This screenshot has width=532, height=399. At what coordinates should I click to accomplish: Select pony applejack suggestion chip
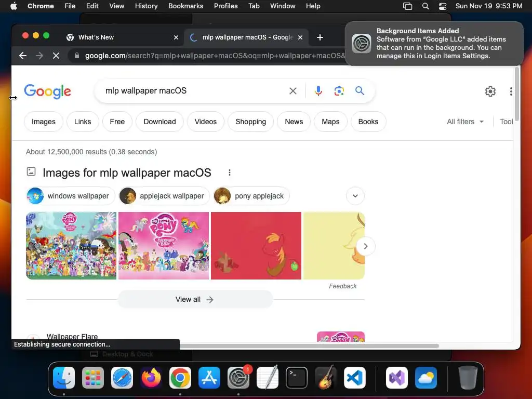(251, 196)
